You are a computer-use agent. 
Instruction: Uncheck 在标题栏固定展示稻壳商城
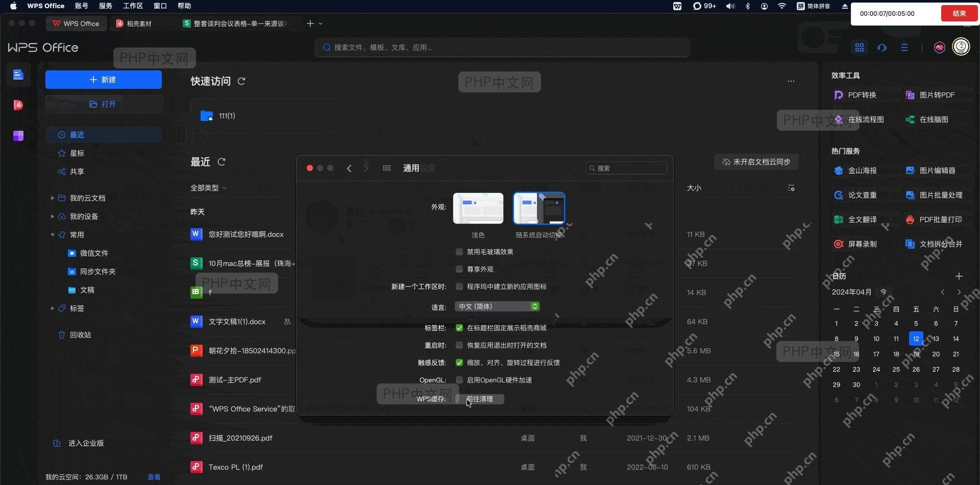tap(459, 328)
